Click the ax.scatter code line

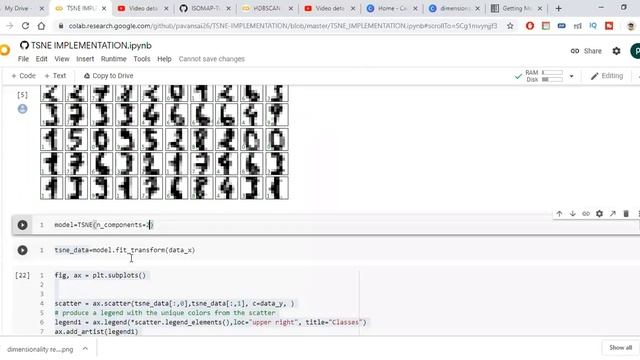point(174,304)
